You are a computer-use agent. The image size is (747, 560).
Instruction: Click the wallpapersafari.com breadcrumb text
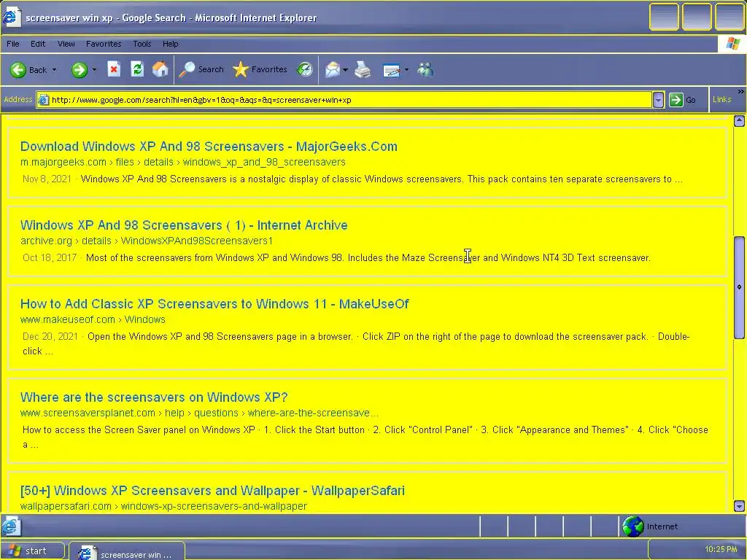(163, 506)
